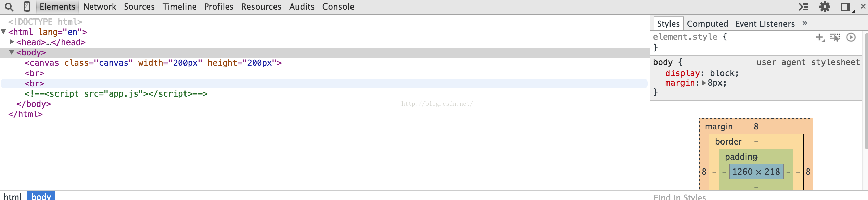The width and height of the screenshot is (868, 200).
Task: Open the Event Listeners tab
Action: click(x=765, y=24)
